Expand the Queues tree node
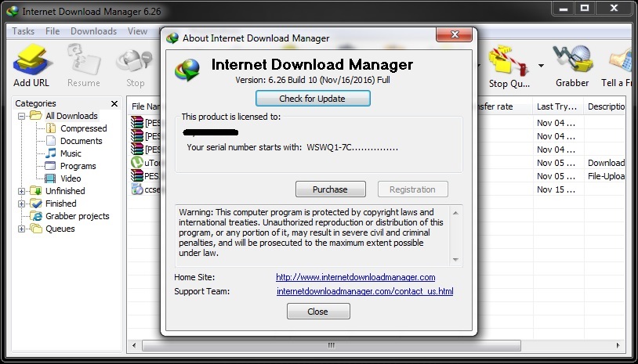 coord(22,229)
